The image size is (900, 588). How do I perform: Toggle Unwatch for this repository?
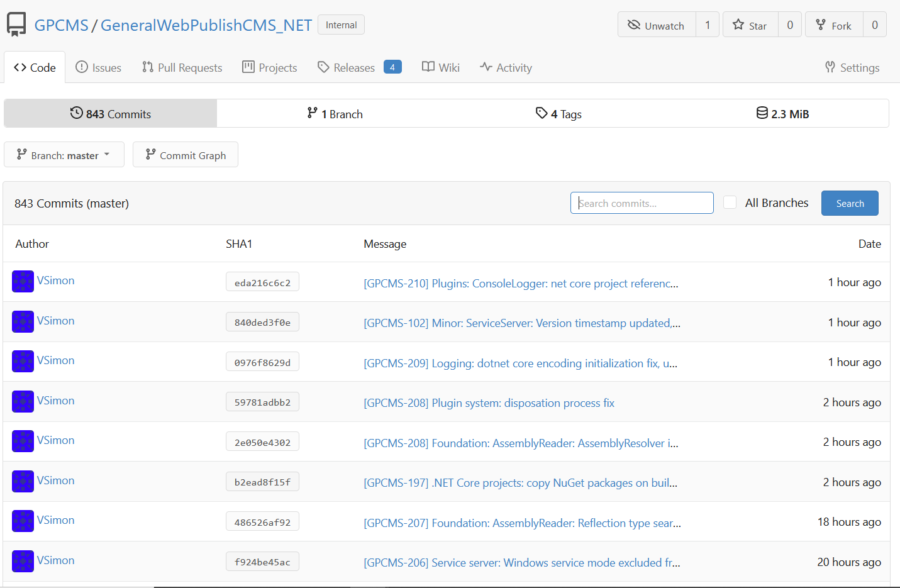tap(656, 25)
